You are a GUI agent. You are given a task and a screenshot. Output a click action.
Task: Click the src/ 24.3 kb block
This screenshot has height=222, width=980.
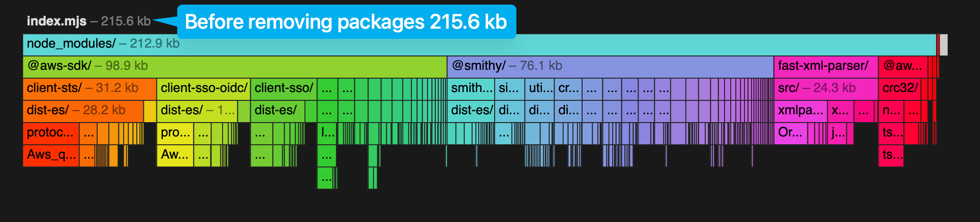tap(825, 89)
